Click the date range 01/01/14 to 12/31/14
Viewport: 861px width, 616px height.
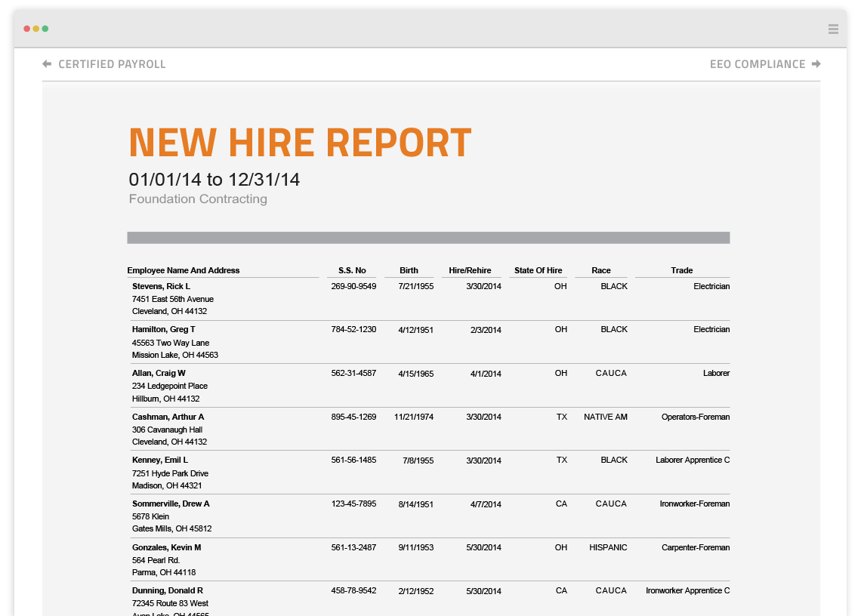pyautogui.click(x=214, y=180)
